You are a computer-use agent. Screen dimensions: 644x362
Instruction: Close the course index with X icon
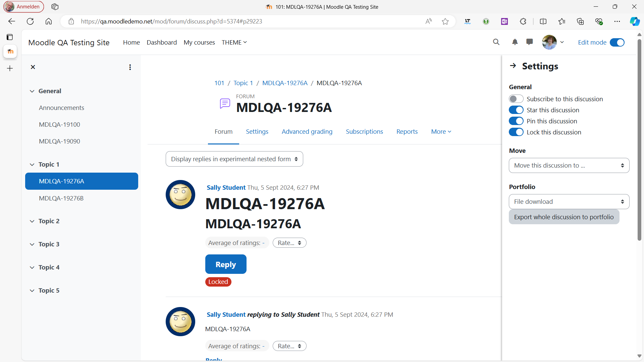coord(33,67)
